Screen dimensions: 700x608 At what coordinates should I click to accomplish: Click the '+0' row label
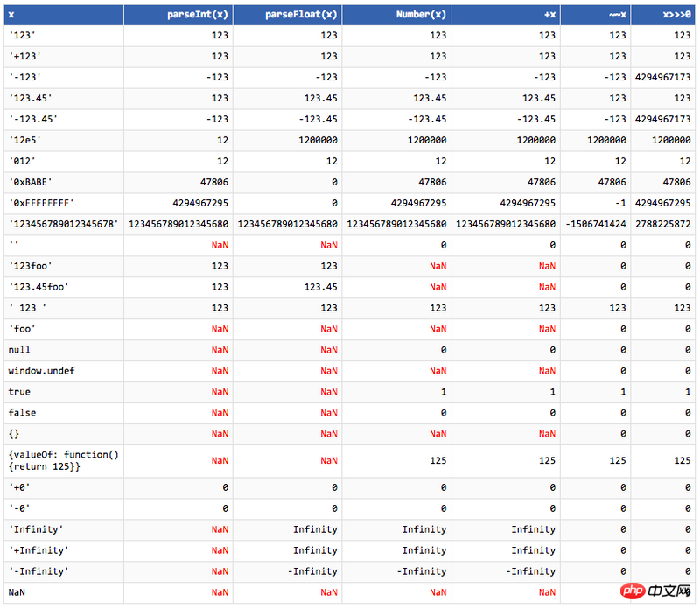click(19, 487)
